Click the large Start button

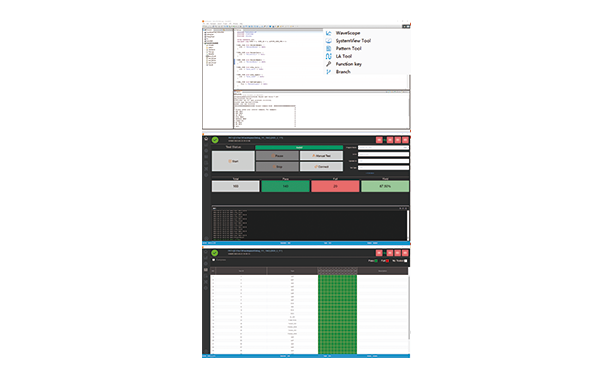(233, 161)
